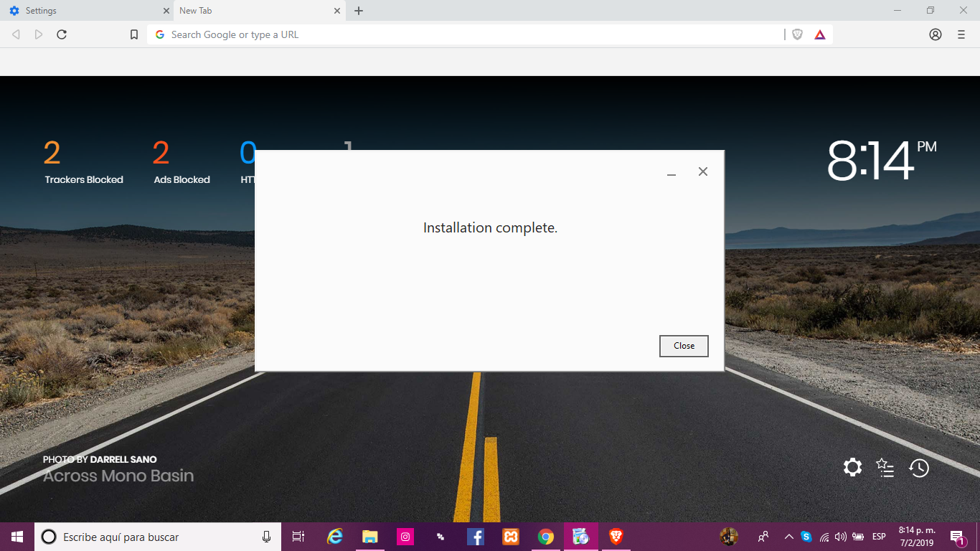980x551 pixels.
Task: Click the Trackers Blocked count
Action: pos(52,153)
